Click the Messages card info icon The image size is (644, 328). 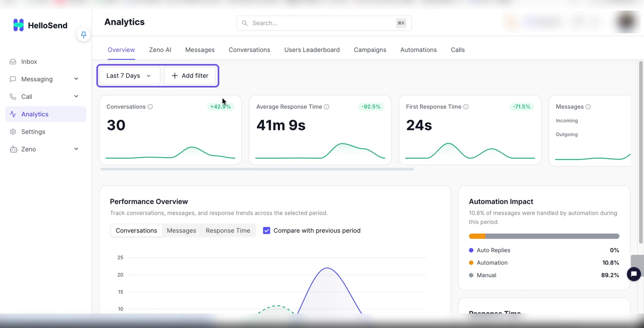(x=588, y=107)
